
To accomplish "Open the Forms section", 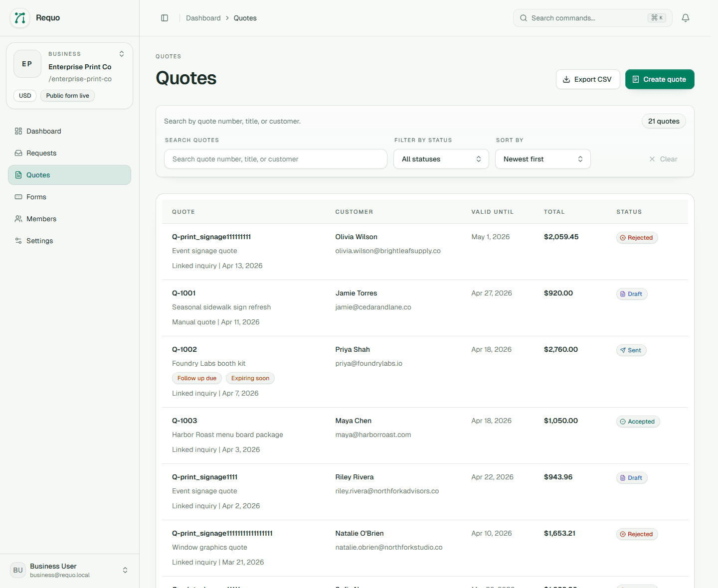I will (36, 197).
